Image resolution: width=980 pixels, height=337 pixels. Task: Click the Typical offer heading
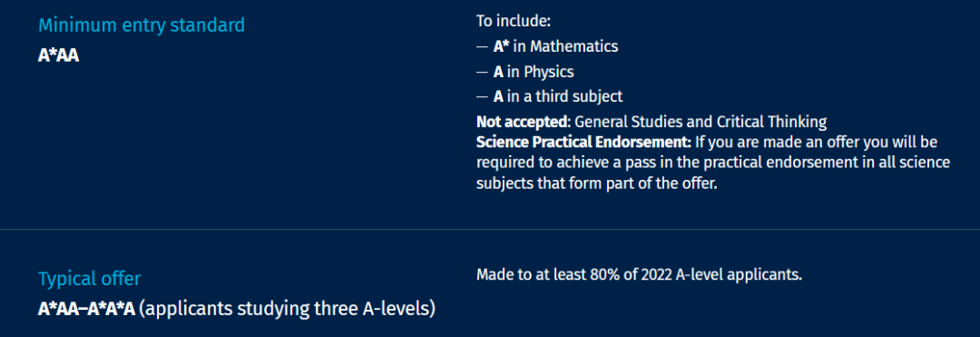coord(89,279)
